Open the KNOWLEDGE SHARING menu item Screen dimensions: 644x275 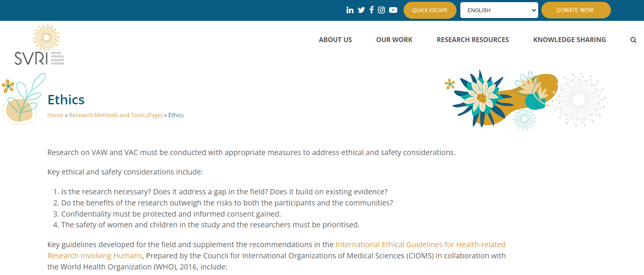tap(569, 40)
